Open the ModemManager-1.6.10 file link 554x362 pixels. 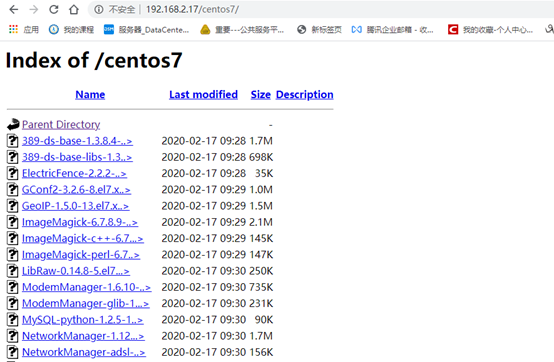[x=87, y=287]
